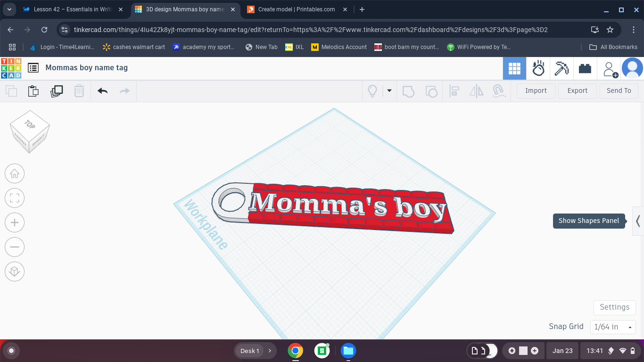Reload the page
This screenshot has width=644, height=362.
[44, 30]
